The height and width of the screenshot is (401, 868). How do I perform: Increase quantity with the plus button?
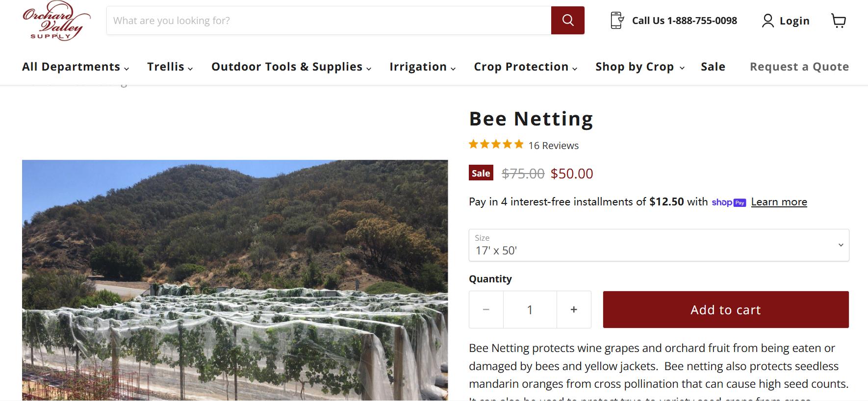click(x=574, y=310)
